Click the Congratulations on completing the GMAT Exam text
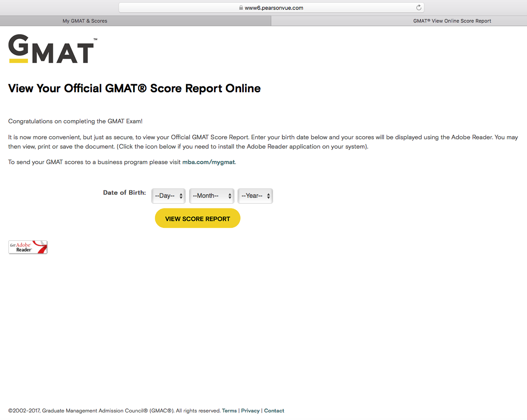The image size is (527, 420). [x=75, y=121]
